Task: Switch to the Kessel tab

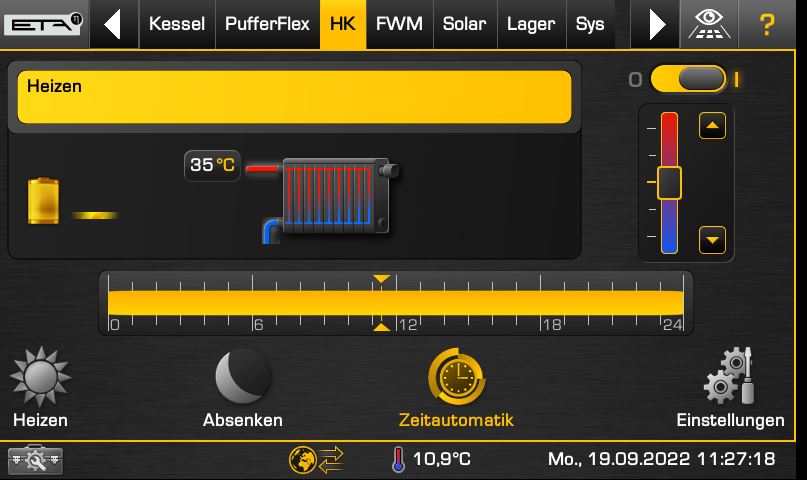Action: click(177, 24)
